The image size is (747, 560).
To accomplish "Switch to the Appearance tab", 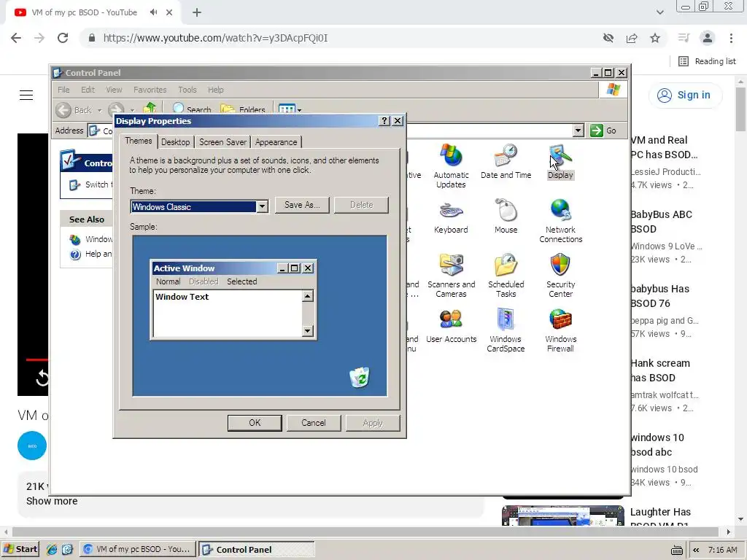I will pos(276,142).
